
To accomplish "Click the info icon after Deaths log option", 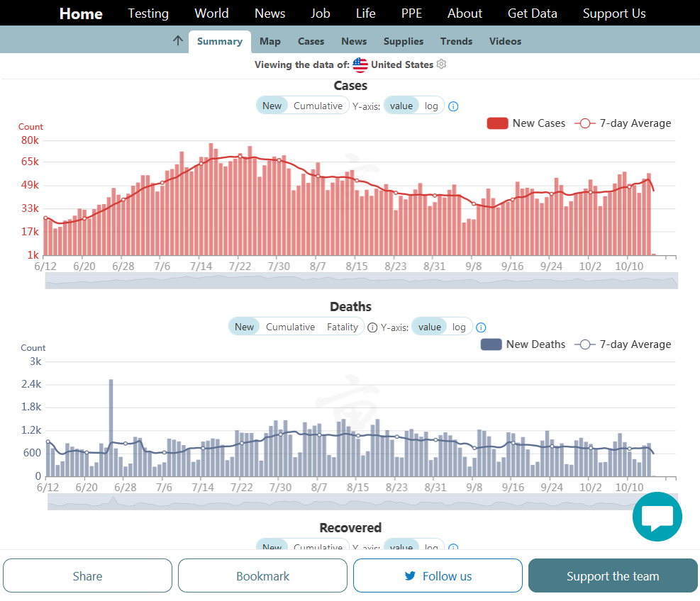I will [x=481, y=327].
